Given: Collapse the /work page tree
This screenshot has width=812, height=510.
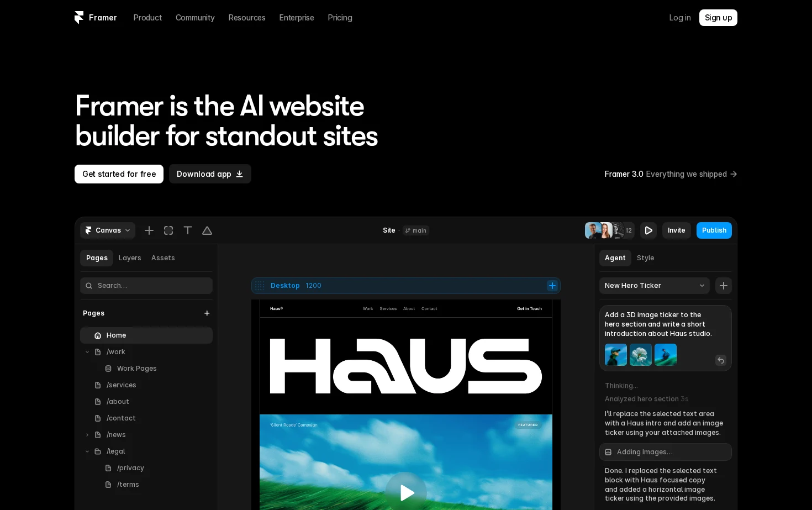Looking at the screenshot, I should [87, 352].
